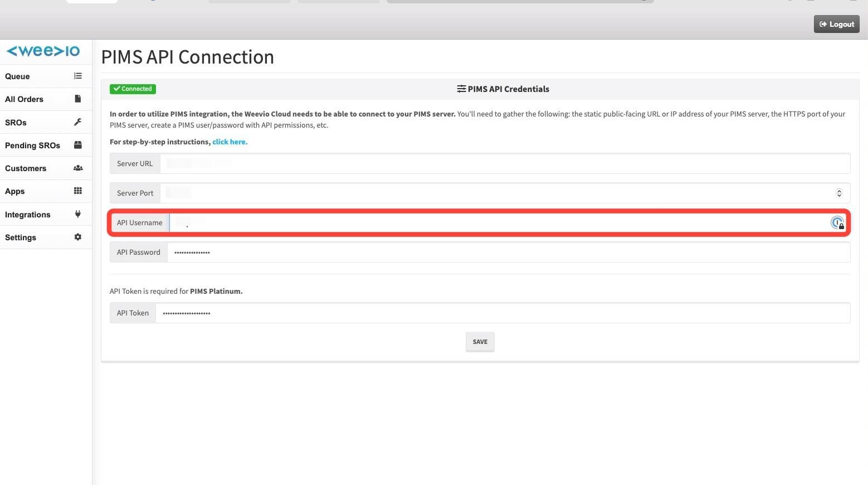Image resolution: width=868 pixels, height=485 pixels.
Task: Click 'API Token is required for PIMS Platinum.' text
Action: (x=176, y=291)
